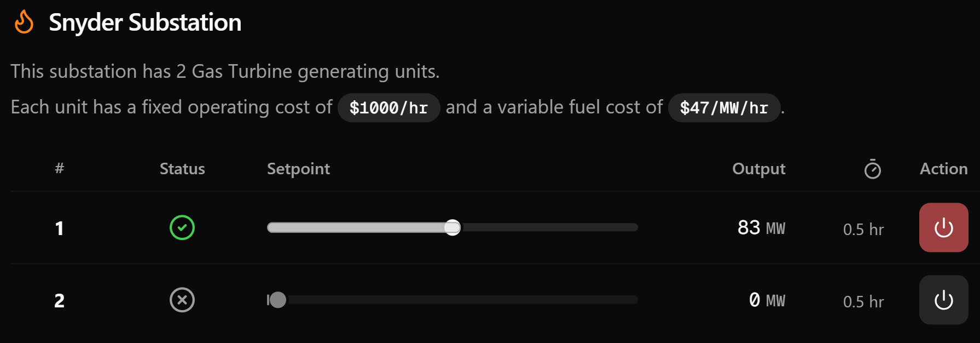Shut down unit 1 with red power button
This screenshot has height=343, width=980.
943,227
